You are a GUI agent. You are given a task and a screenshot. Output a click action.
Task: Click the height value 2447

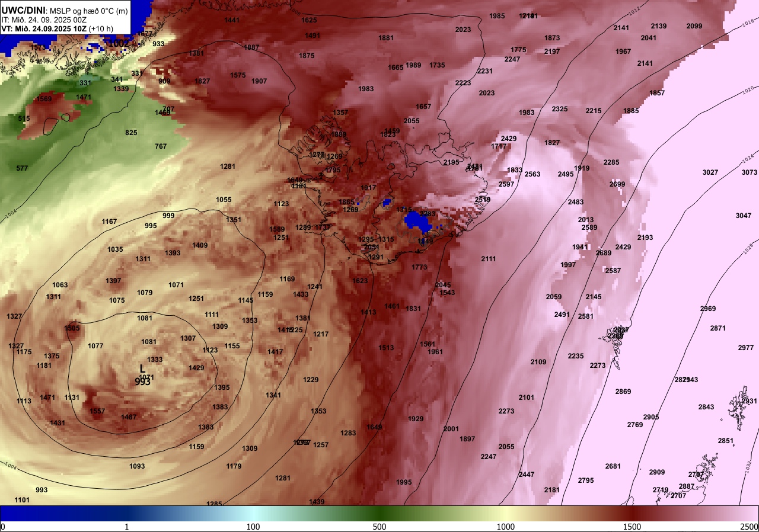(527, 475)
